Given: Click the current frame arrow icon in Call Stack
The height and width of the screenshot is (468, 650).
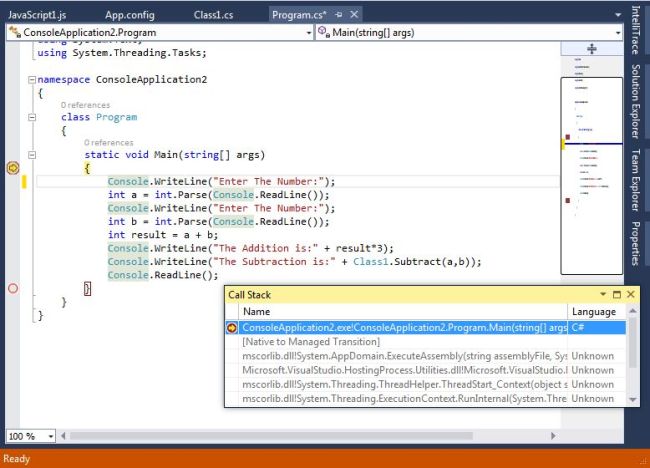Looking at the screenshot, I should (232, 328).
